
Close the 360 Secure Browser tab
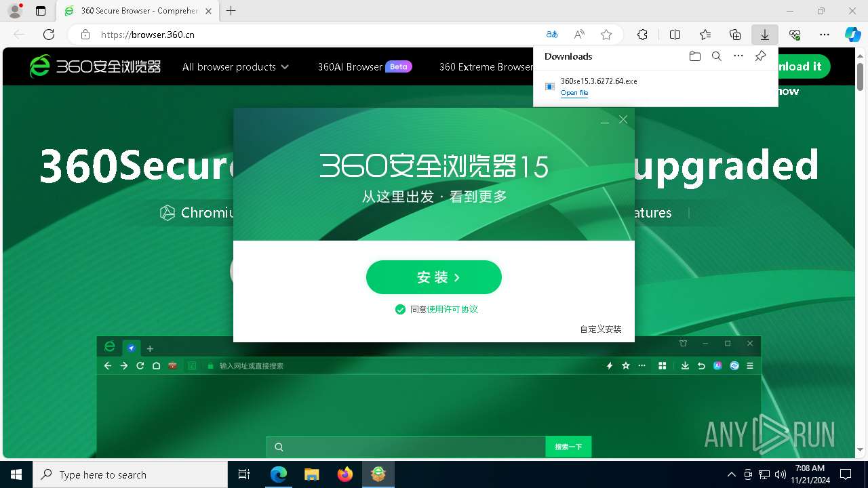pos(208,11)
